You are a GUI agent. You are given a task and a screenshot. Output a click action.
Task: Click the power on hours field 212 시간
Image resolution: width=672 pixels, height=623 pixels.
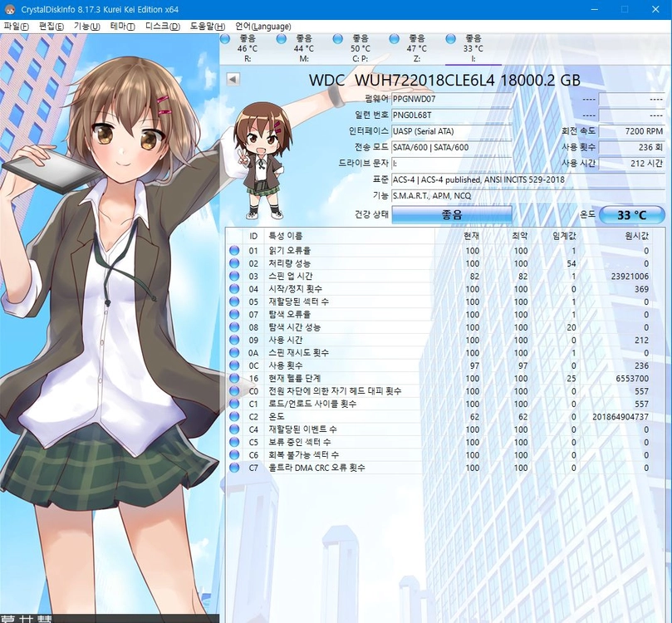pos(632,164)
